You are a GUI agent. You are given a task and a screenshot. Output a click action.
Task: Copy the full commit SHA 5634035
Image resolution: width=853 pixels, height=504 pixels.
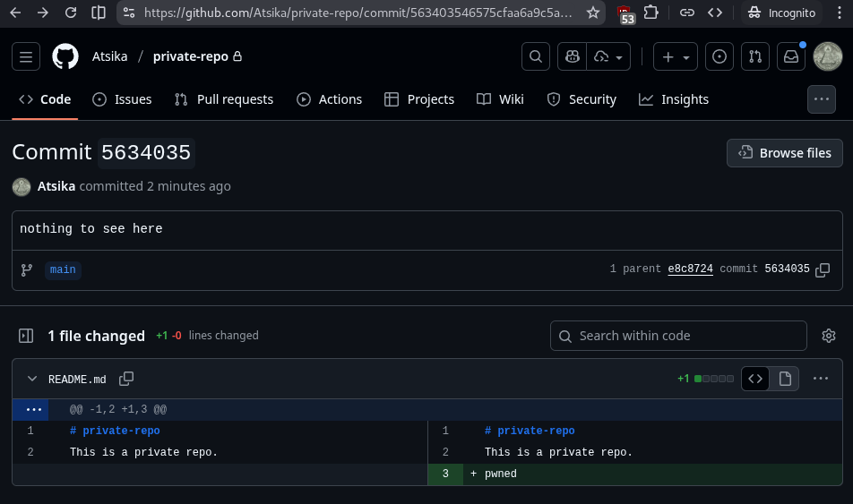click(823, 269)
